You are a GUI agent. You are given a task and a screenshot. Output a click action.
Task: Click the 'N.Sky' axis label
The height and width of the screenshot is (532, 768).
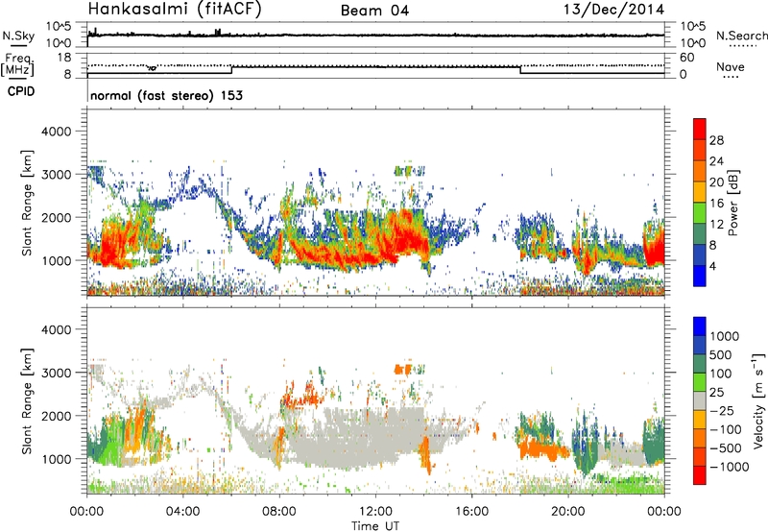18,36
